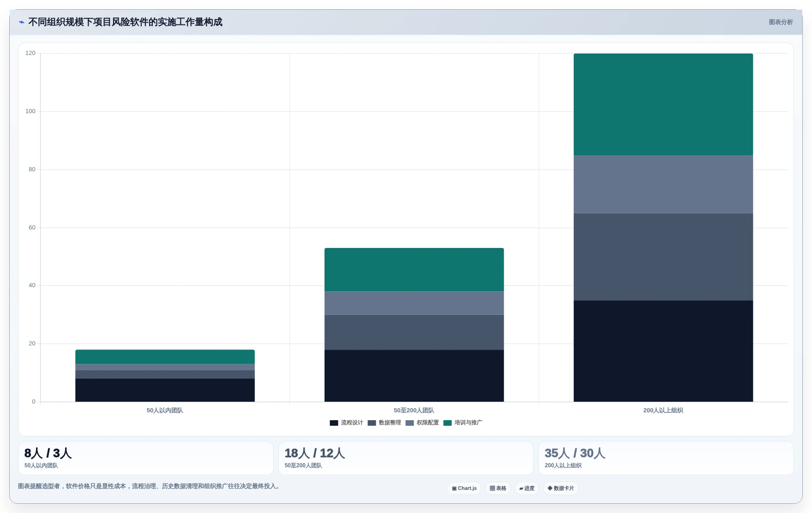Click the 流程设计 dark navy legend swatch
This screenshot has width=812, height=513.
[x=334, y=423]
